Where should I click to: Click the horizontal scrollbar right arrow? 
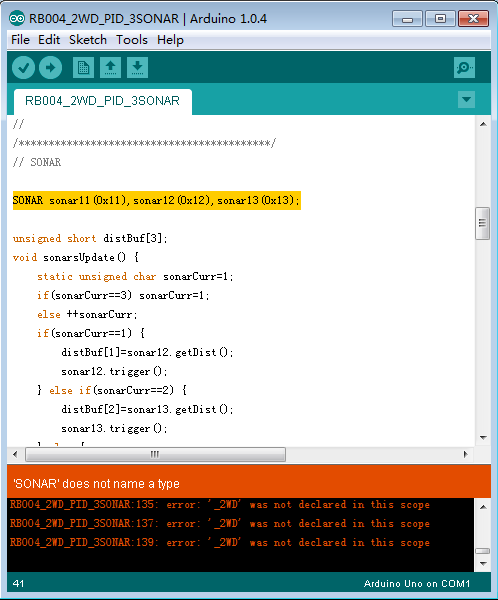465,454
